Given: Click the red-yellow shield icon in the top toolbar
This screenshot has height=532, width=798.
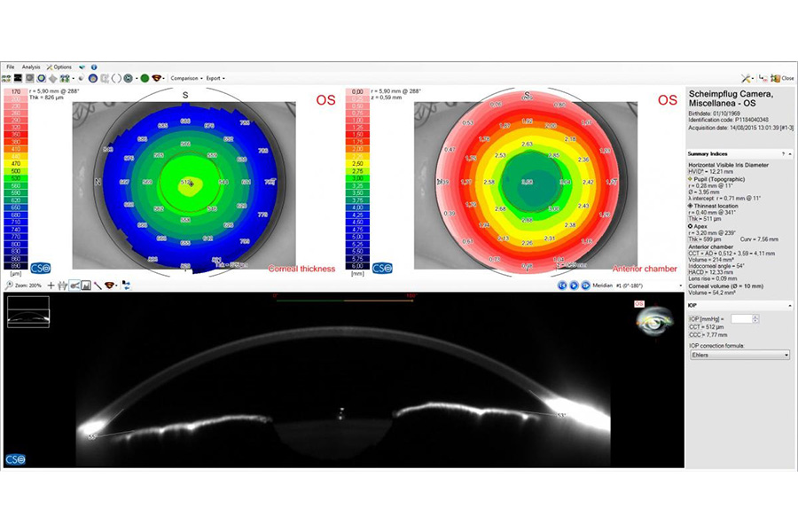Looking at the screenshot, I should pos(157,78).
